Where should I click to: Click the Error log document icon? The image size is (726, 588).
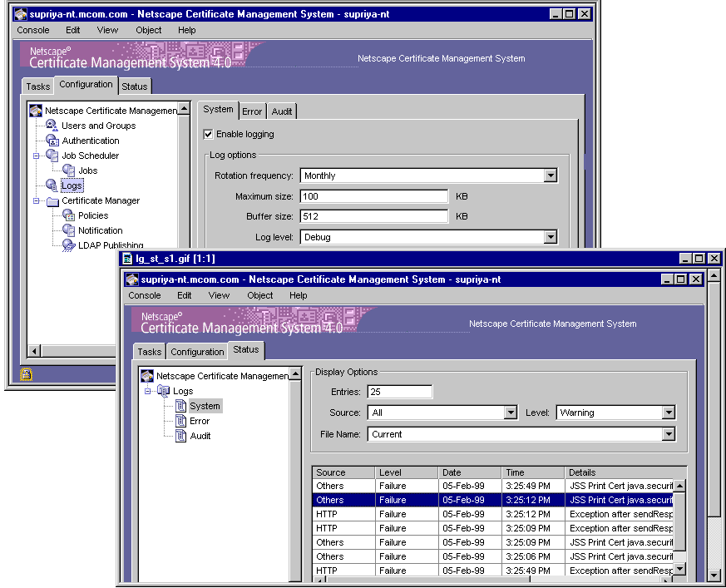point(180,421)
